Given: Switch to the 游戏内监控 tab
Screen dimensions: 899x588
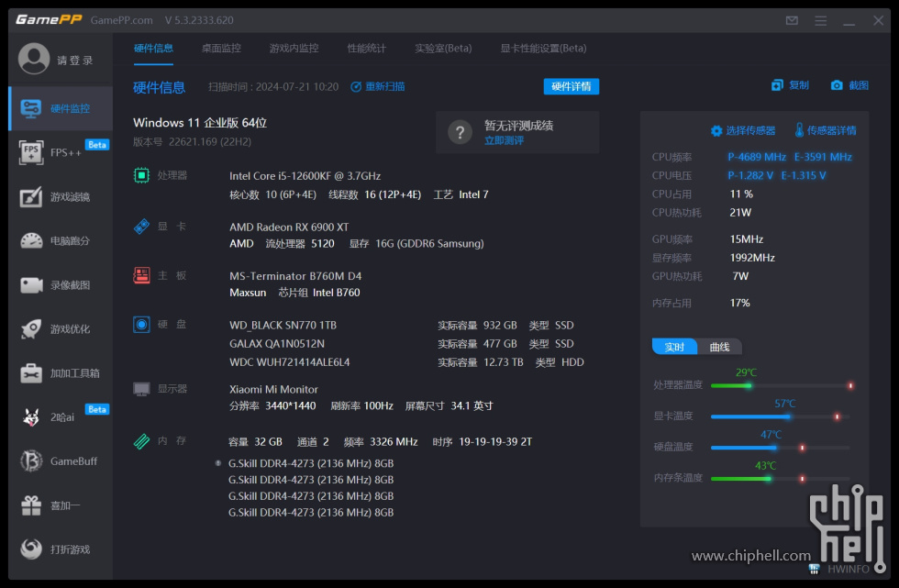Looking at the screenshot, I should (294, 48).
